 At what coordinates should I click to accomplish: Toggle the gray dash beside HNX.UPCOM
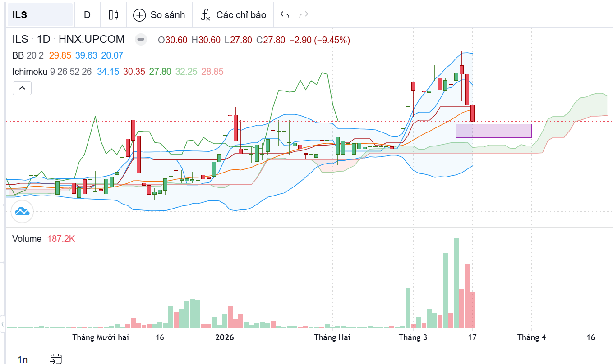pos(141,40)
